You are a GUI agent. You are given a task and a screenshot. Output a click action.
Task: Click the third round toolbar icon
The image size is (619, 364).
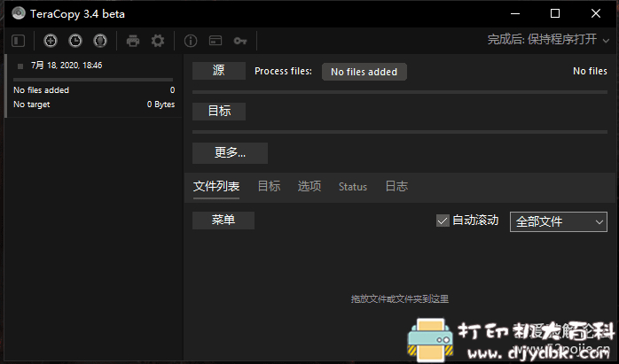pyautogui.click(x=100, y=41)
